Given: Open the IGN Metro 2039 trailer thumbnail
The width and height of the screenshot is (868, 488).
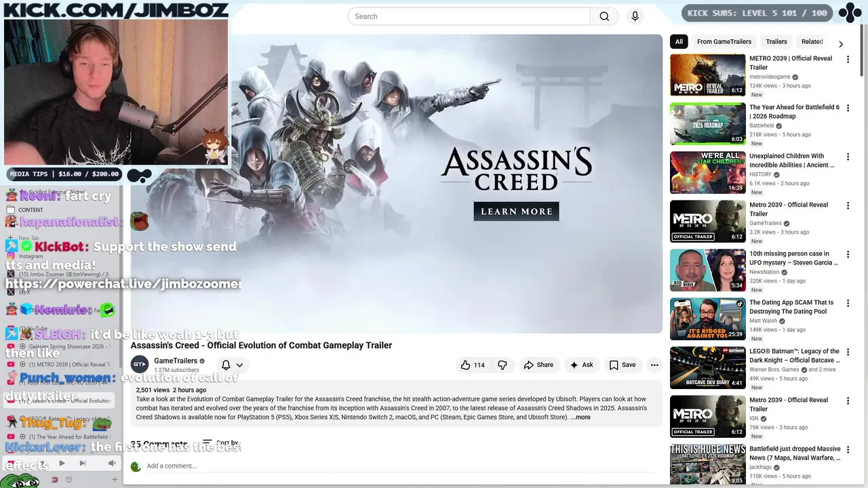Looking at the screenshot, I should click(708, 417).
